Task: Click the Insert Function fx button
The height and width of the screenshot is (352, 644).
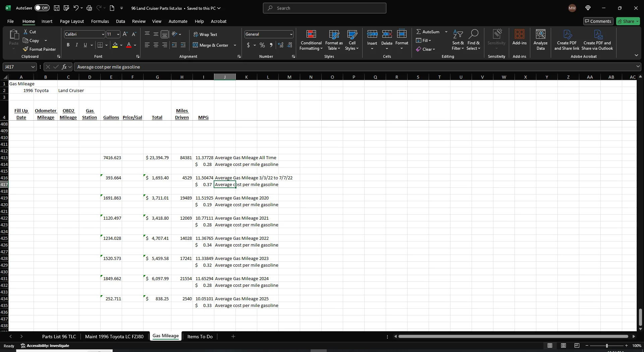Action: (x=64, y=67)
